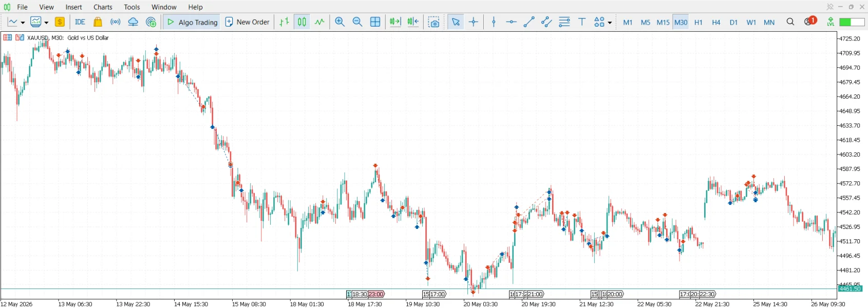Open the cloud VPS hosting icon
The width and height of the screenshot is (868, 308).
click(133, 22)
